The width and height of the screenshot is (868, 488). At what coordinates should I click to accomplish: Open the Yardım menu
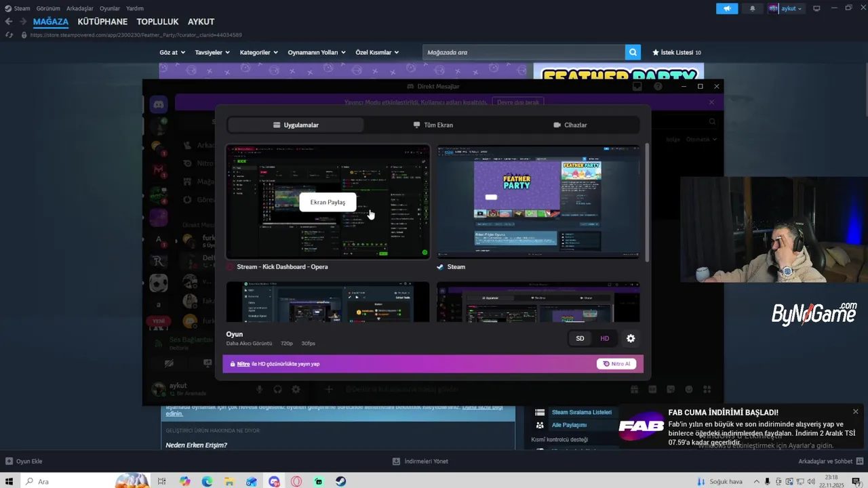(x=135, y=8)
